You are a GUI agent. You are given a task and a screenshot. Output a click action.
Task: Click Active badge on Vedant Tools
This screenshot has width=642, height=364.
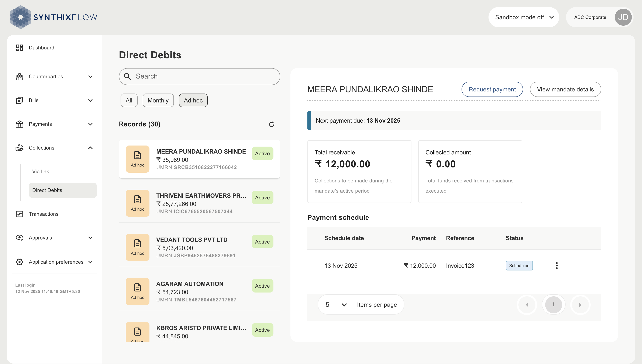262,241
